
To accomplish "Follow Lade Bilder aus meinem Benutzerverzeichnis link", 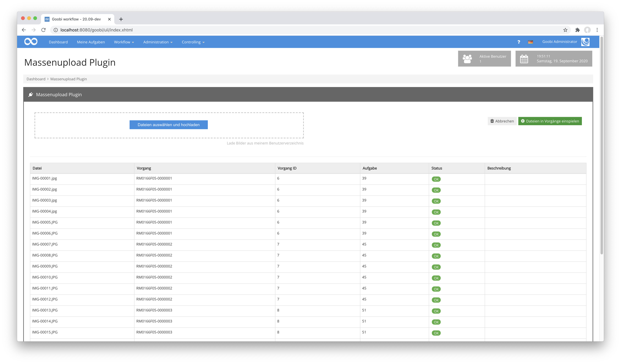I will point(265,143).
